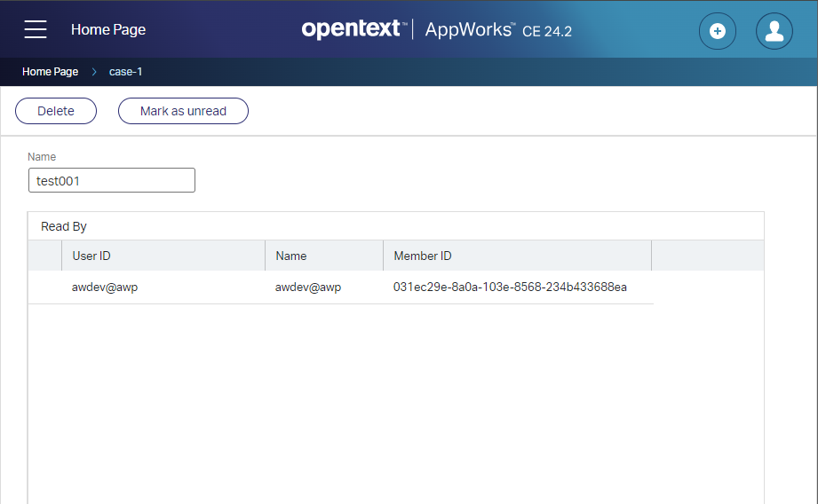Sort by the User ID column header

click(91, 256)
